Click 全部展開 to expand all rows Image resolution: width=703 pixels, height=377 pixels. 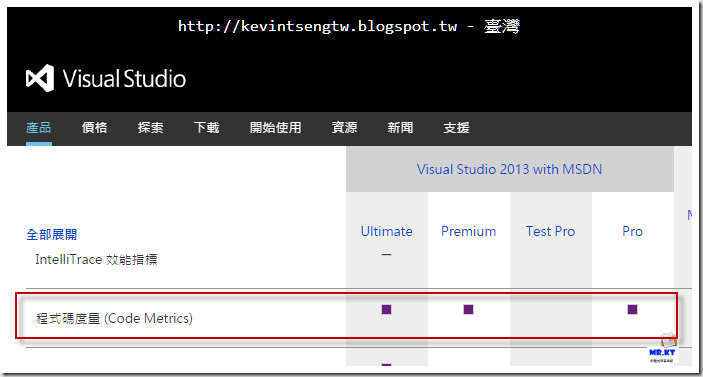52,234
